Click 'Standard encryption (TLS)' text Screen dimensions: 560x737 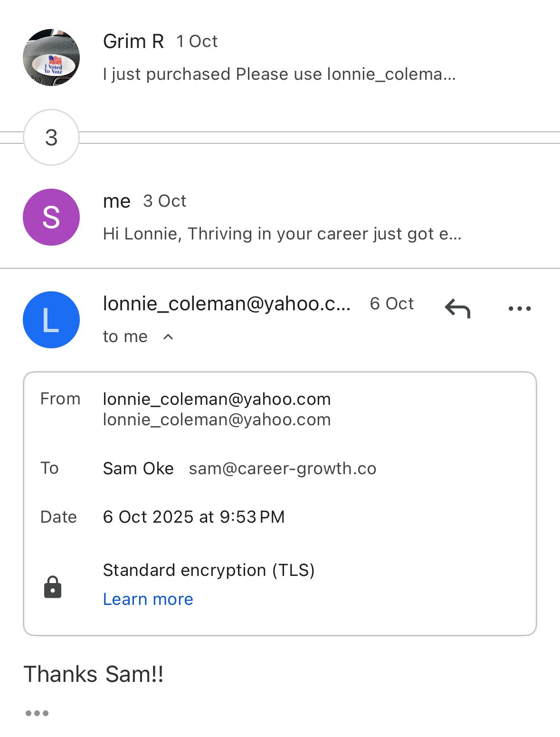(209, 570)
